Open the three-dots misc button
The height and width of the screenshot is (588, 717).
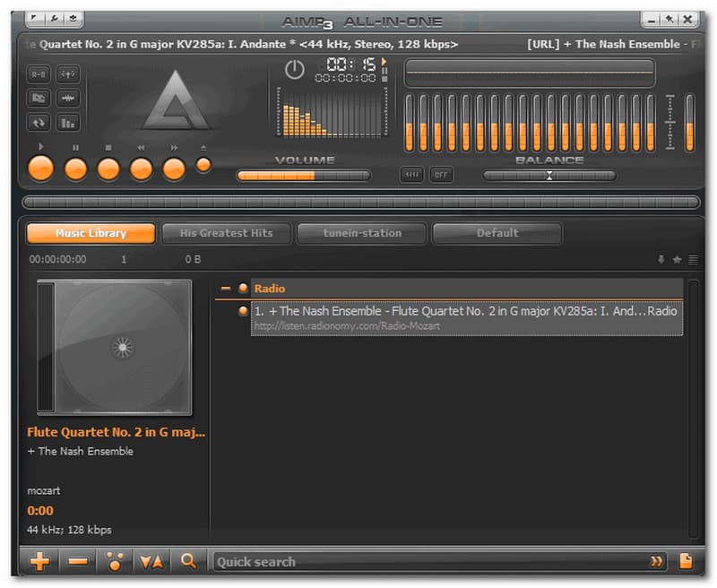pos(115,561)
